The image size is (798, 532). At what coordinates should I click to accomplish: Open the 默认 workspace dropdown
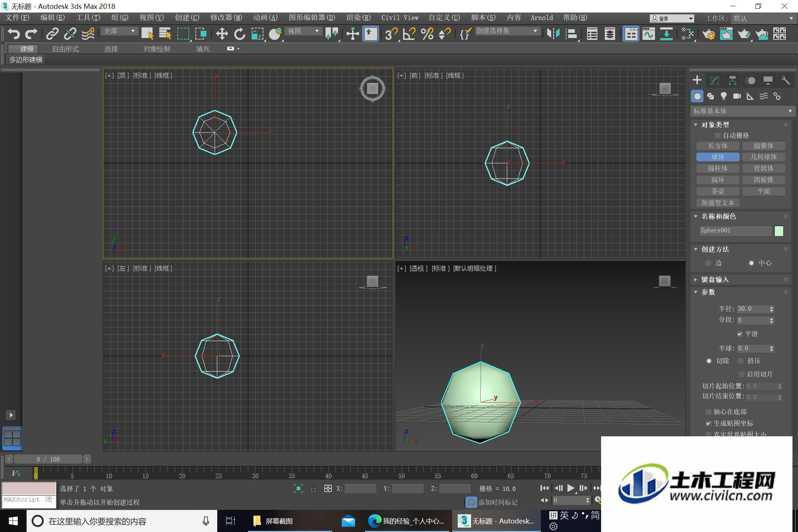coord(763,18)
